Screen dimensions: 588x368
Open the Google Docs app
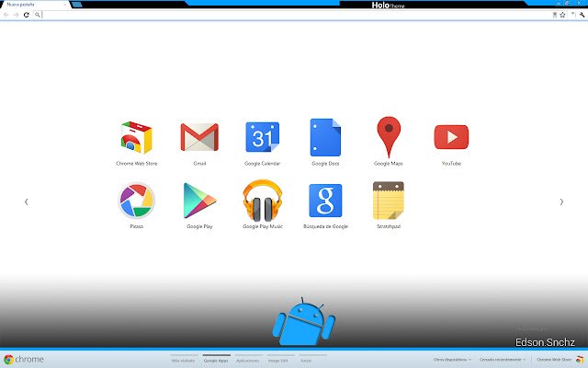click(x=325, y=137)
